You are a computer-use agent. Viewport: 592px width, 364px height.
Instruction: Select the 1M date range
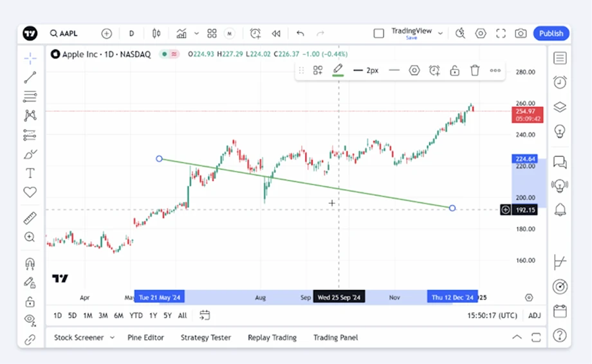pos(88,315)
